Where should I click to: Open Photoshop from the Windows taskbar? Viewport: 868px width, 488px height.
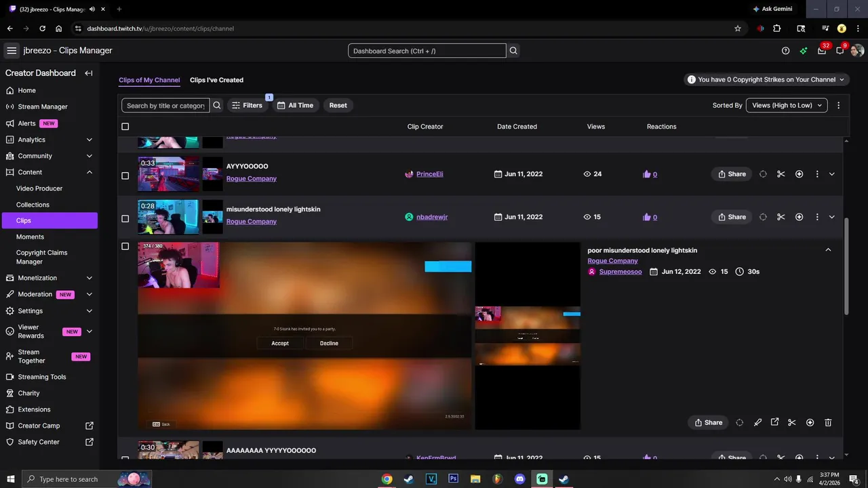pos(454,479)
